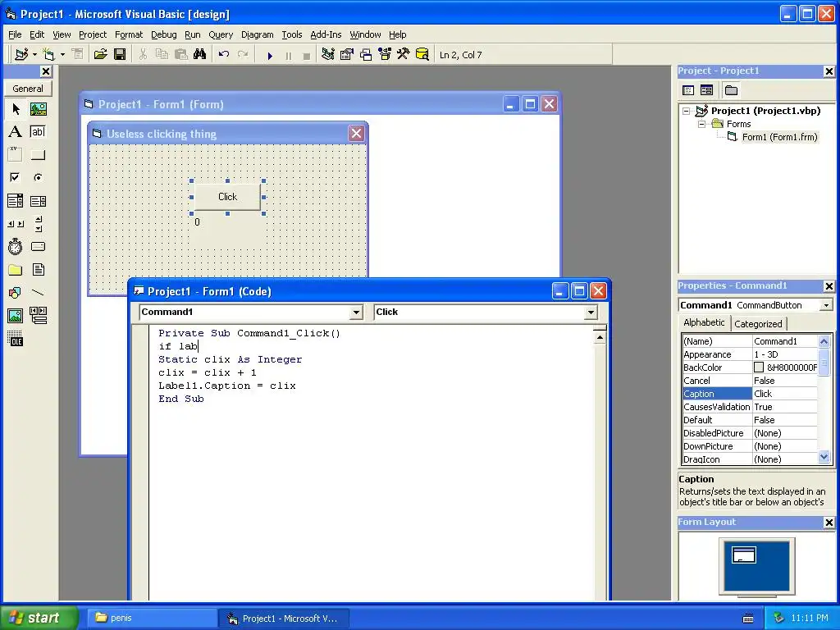The height and width of the screenshot is (630, 840).
Task: Select the CheckBox control in the toolbox
Action: click(16, 177)
